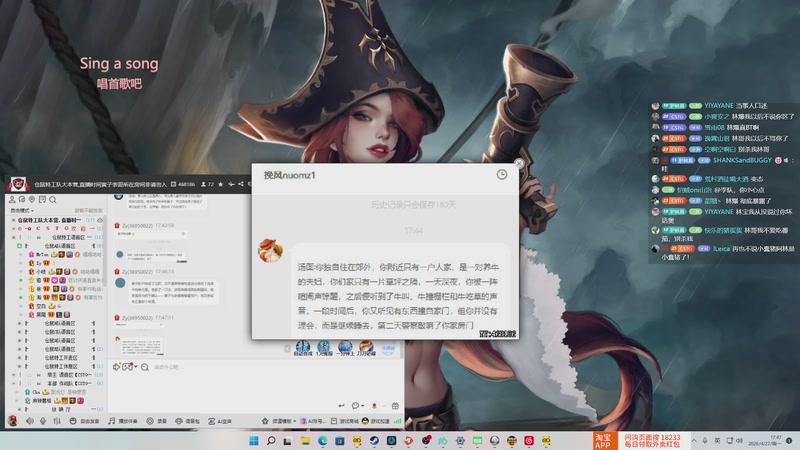Open the history clock icon in popup

coord(502,174)
